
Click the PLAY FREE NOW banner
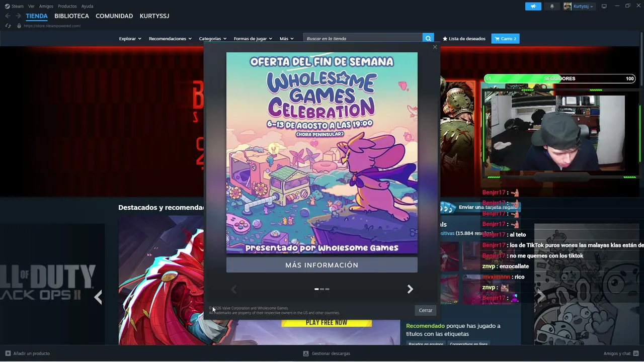(x=327, y=323)
